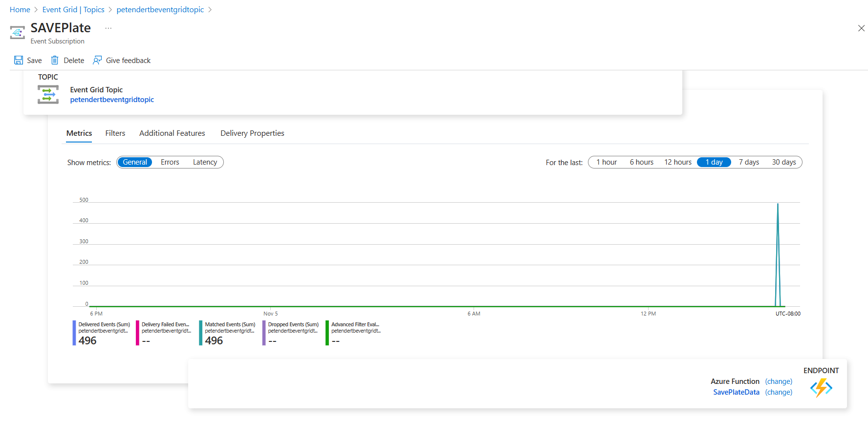
Task: Select Latency metrics option
Action: (205, 162)
